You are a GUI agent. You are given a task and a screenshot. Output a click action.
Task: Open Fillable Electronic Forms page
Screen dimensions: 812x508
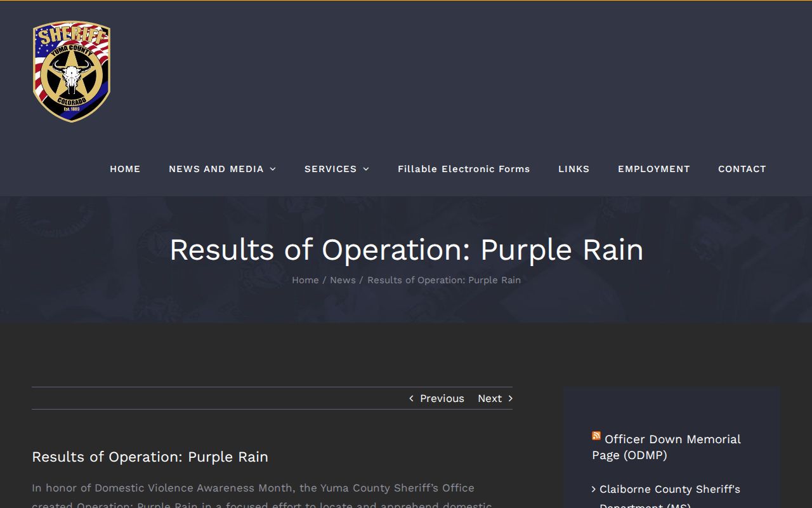(464, 169)
